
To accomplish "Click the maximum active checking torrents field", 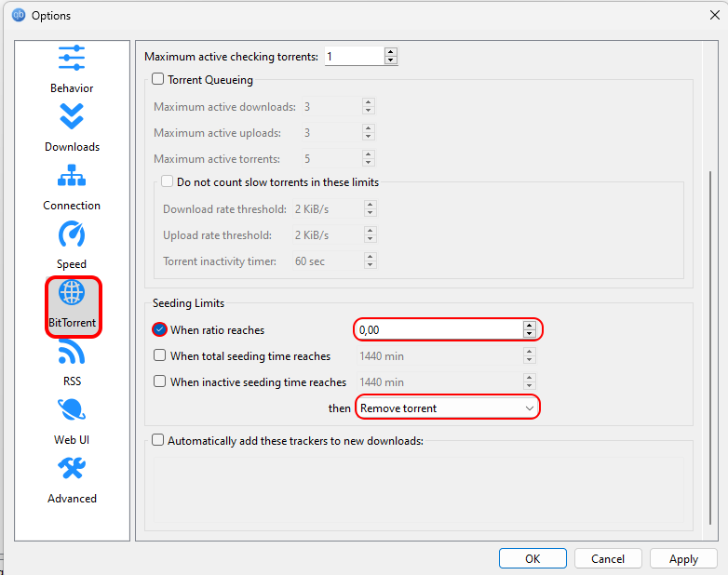I will [355, 57].
